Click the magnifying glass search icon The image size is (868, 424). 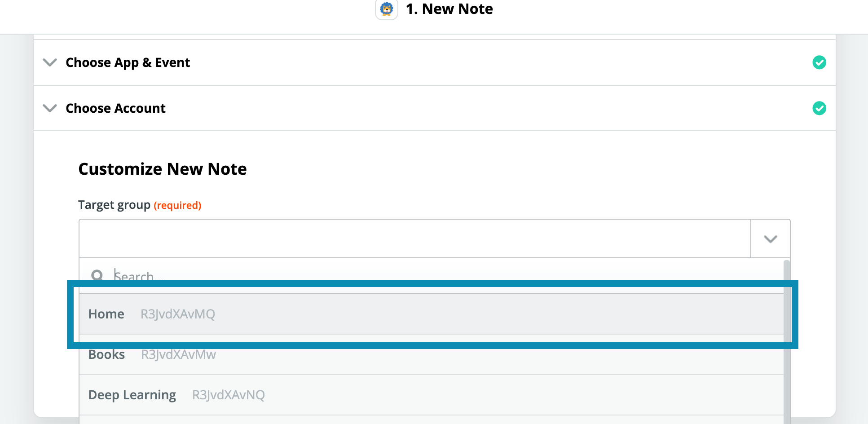click(97, 275)
